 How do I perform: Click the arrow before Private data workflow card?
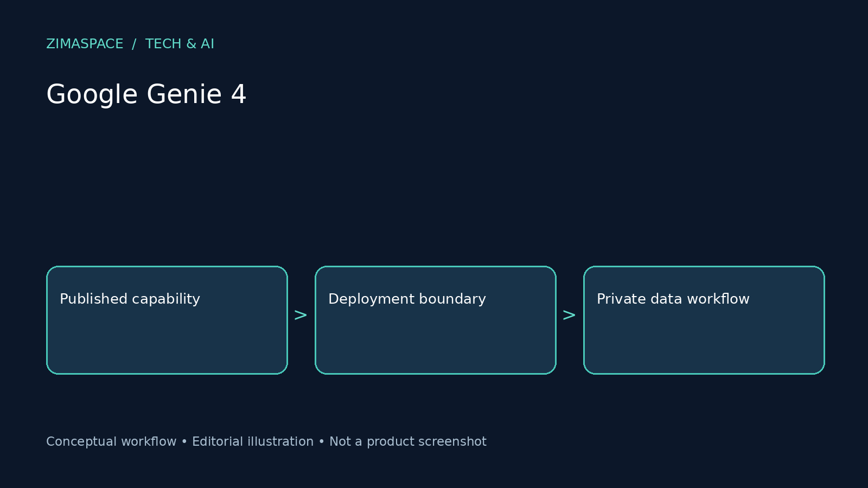click(569, 315)
